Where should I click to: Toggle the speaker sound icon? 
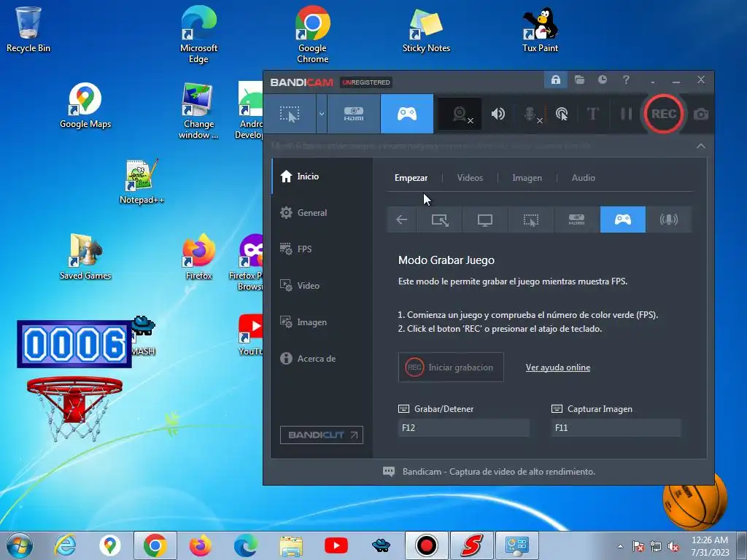498,114
